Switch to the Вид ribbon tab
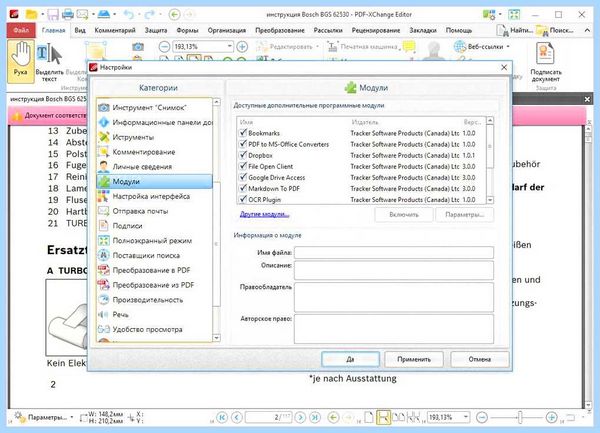This screenshot has width=600, height=433. coord(80,30)
